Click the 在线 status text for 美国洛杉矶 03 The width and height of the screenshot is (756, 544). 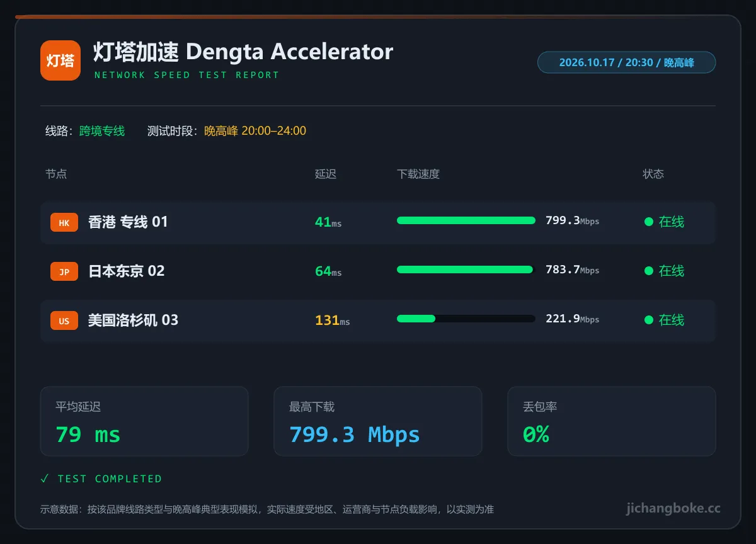[672, 320]
